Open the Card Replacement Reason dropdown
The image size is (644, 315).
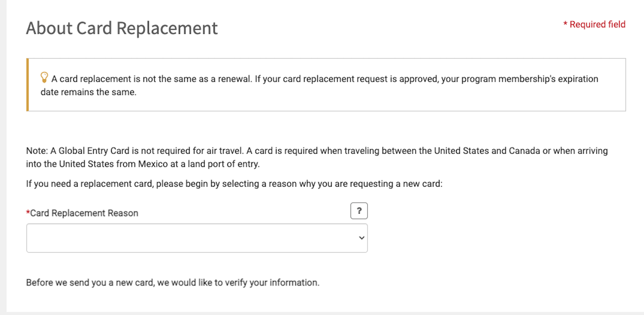pos(197,238)
